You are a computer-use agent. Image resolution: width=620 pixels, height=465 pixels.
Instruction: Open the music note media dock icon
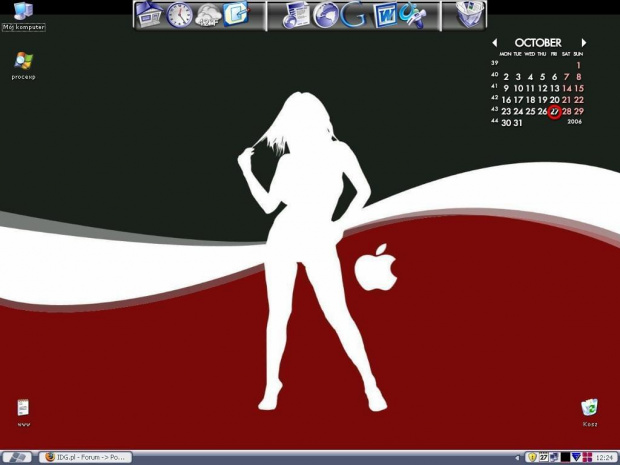tap(296, 15)
